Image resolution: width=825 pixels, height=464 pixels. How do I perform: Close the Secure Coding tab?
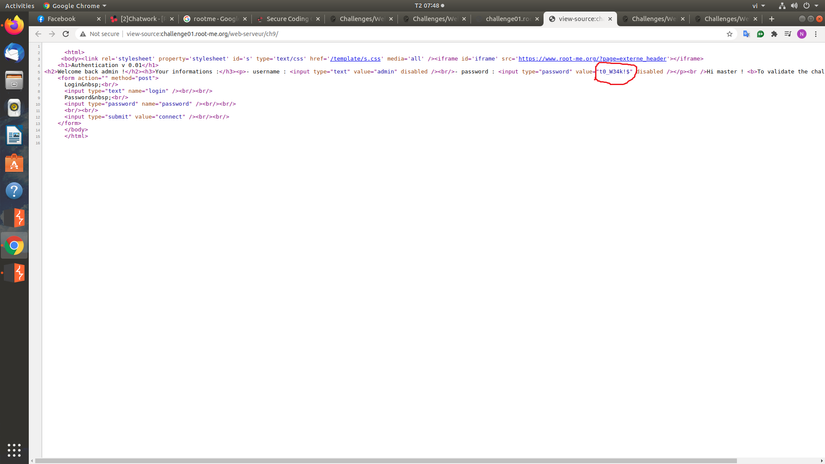(x=318, y=19)
